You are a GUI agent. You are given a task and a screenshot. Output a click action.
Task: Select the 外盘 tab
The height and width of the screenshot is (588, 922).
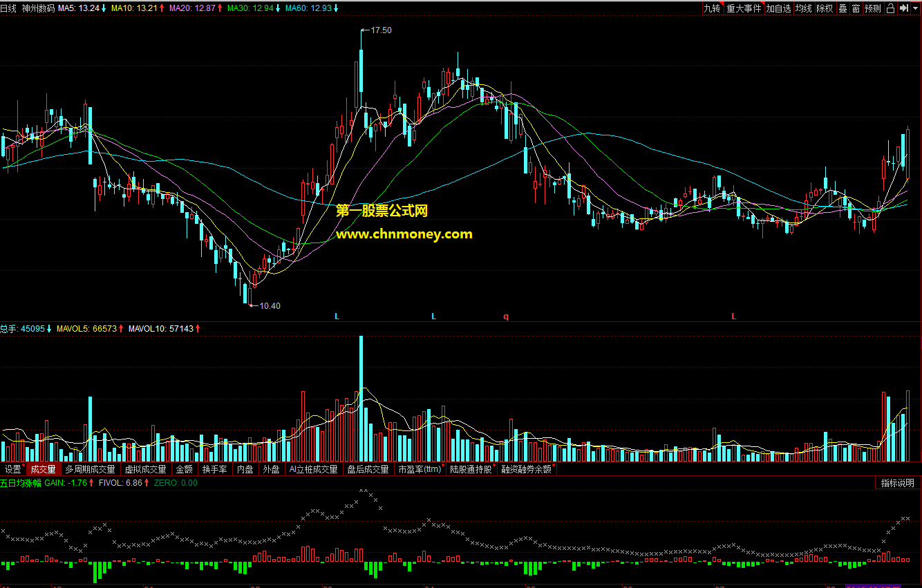271,469
